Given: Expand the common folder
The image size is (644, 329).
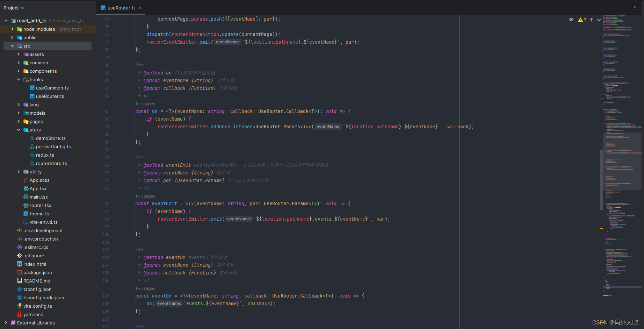Looking at the screenshot, I should (19, 63).
